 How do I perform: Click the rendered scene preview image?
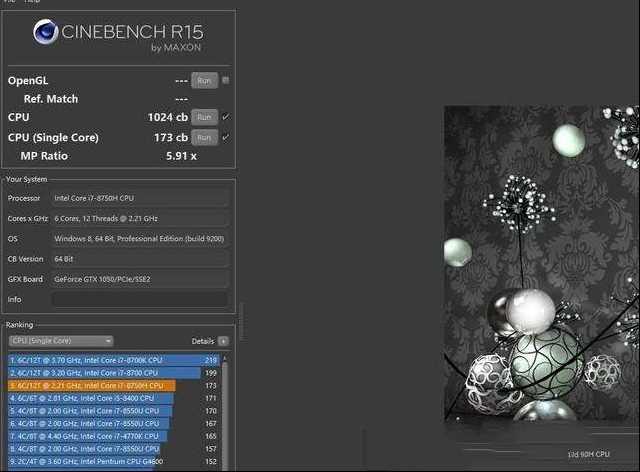(x=542, y=263)
